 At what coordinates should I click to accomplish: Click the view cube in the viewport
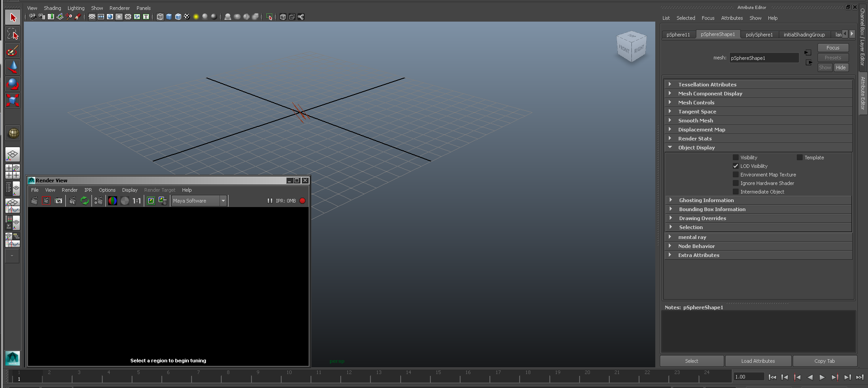coord(631,47)
